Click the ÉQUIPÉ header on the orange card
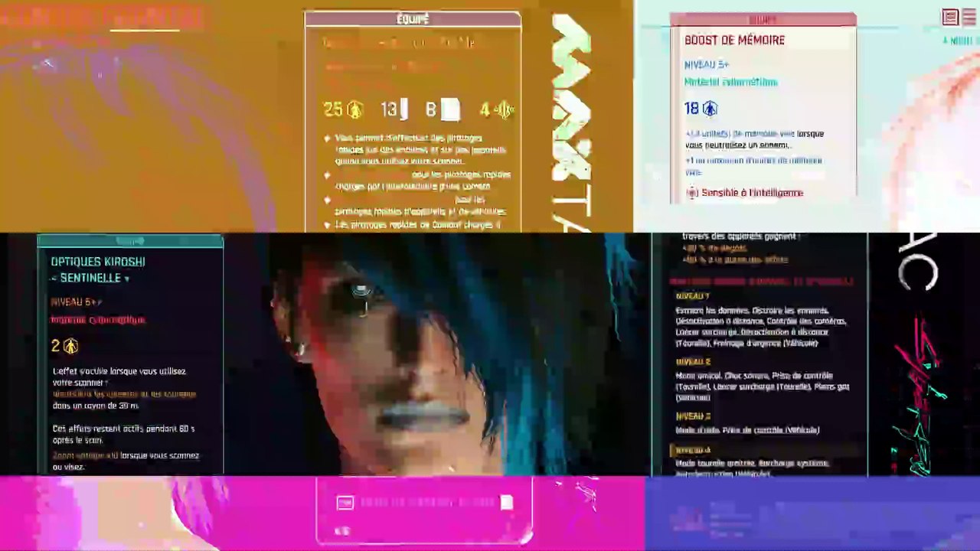The image size is (980, 551). (413, 19)
